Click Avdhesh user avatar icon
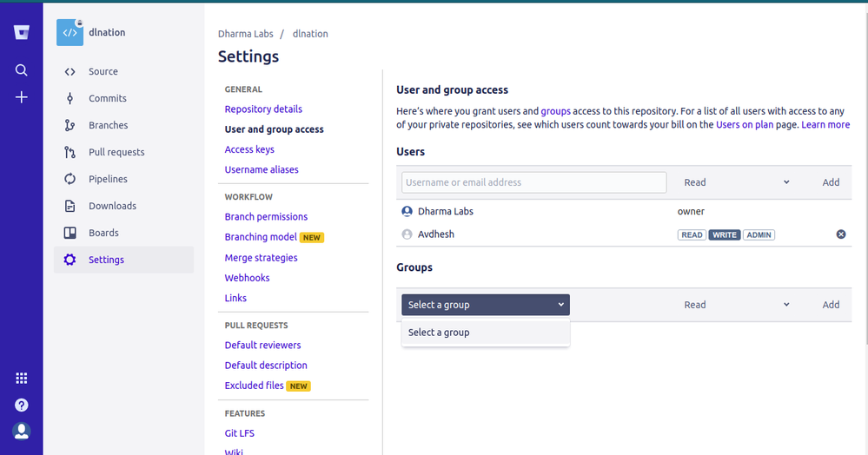Viewport: 868px width, 455px height. pos(407,234)
